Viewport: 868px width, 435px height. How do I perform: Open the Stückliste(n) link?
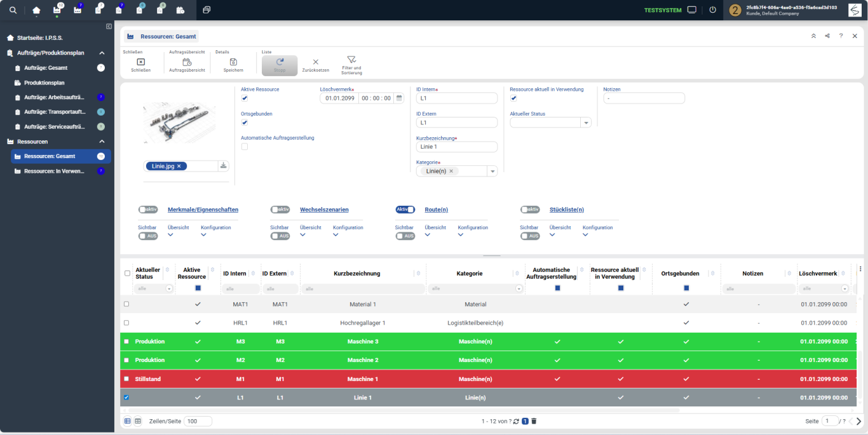point(566,210)
